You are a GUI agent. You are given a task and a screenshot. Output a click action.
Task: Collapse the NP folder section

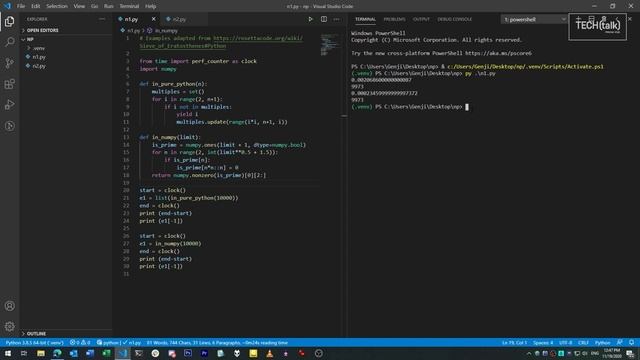[30, 39]
